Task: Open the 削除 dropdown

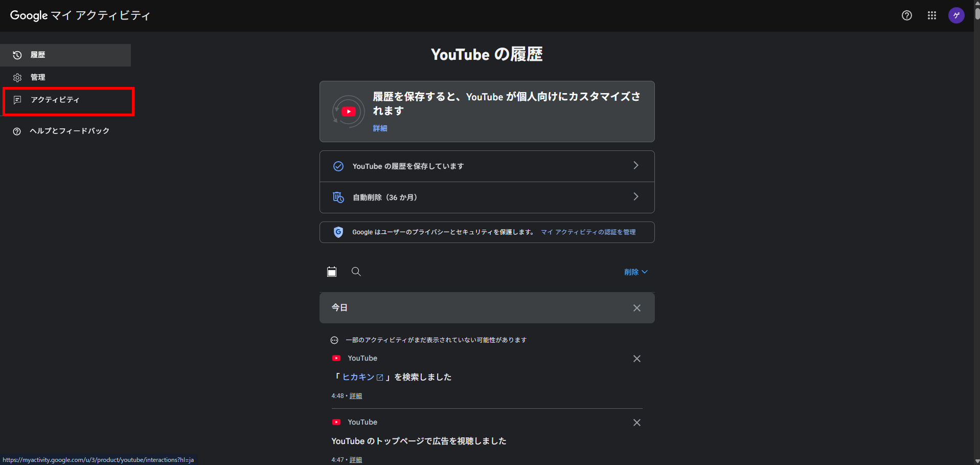Action: point(636,272)
